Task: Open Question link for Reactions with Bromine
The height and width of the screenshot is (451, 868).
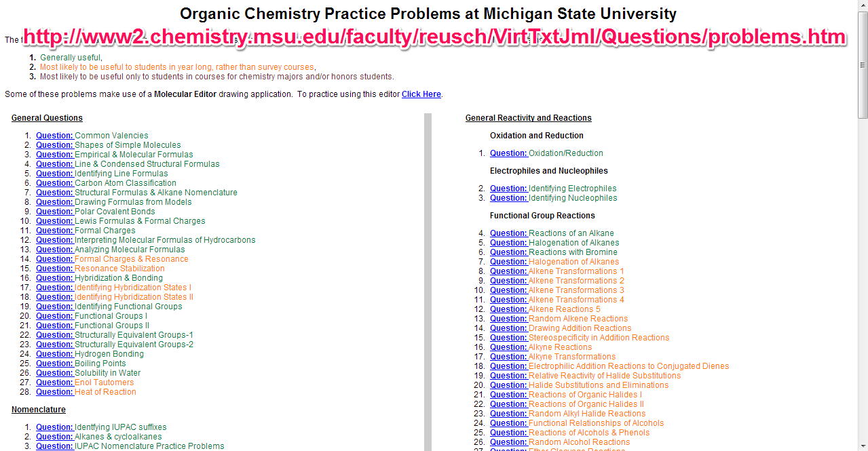Action: tap(508, 252)
